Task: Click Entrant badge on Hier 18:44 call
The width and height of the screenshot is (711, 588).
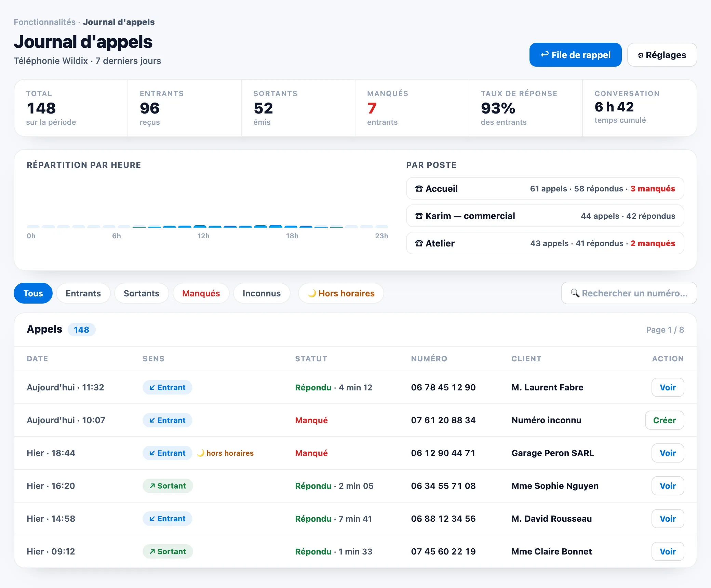Action: (167, 453)
